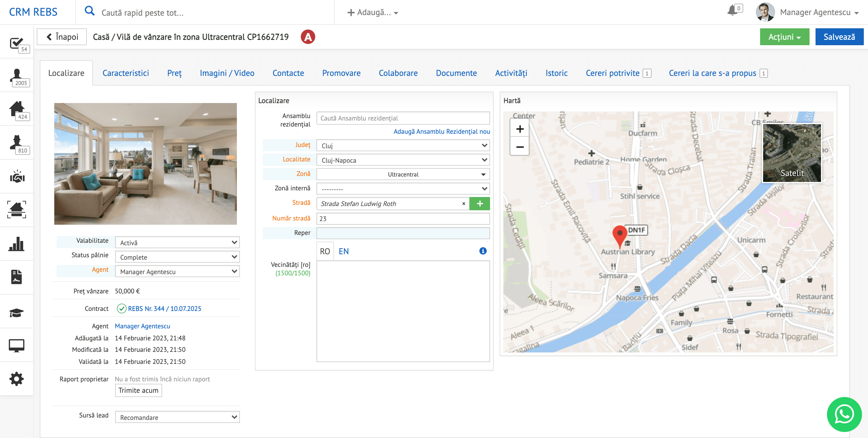Open the Imagini / Video tab

227,73
